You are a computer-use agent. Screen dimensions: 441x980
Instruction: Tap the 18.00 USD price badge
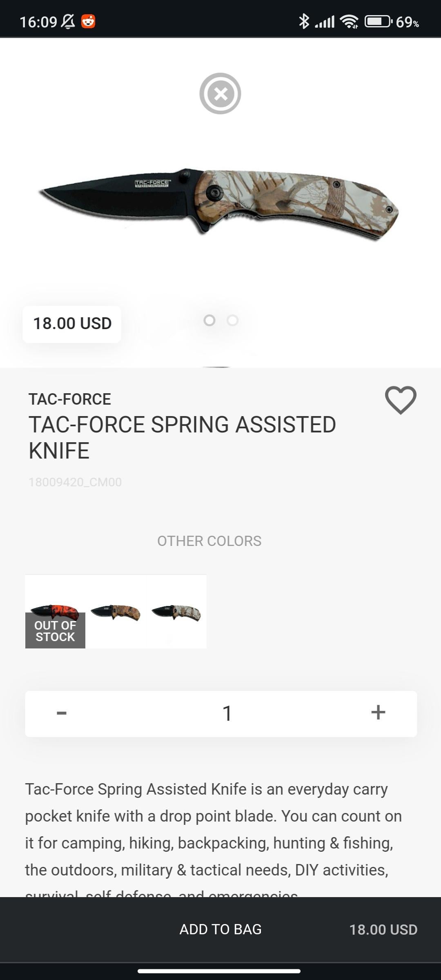pos(72,324)
